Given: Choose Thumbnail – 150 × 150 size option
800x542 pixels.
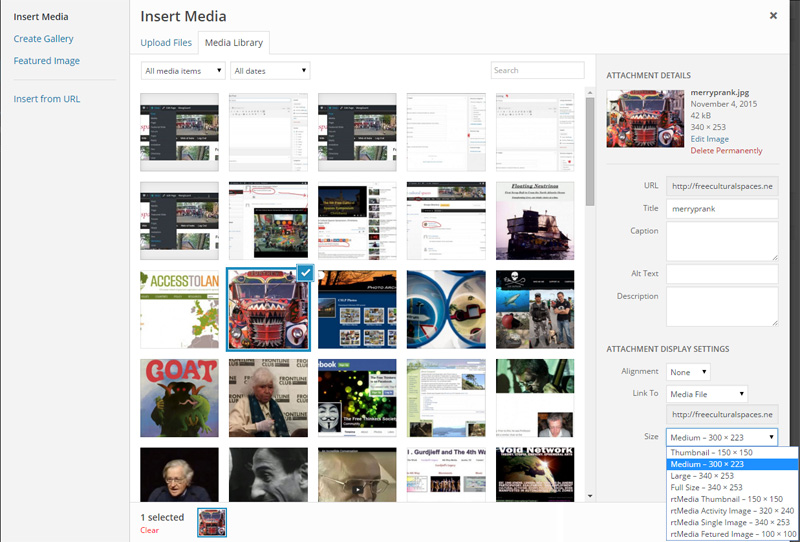Looking at the screenshot, I should (711, 453).
